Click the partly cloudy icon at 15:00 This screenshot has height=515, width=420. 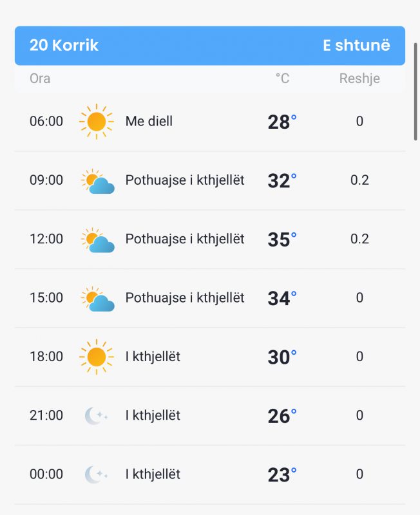click(98, 299)
